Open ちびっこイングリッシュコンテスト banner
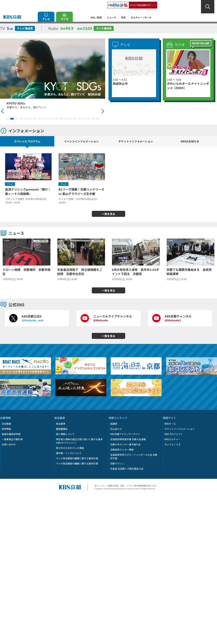The height and width of the screenshot is (644, 217). click(81, 366)
